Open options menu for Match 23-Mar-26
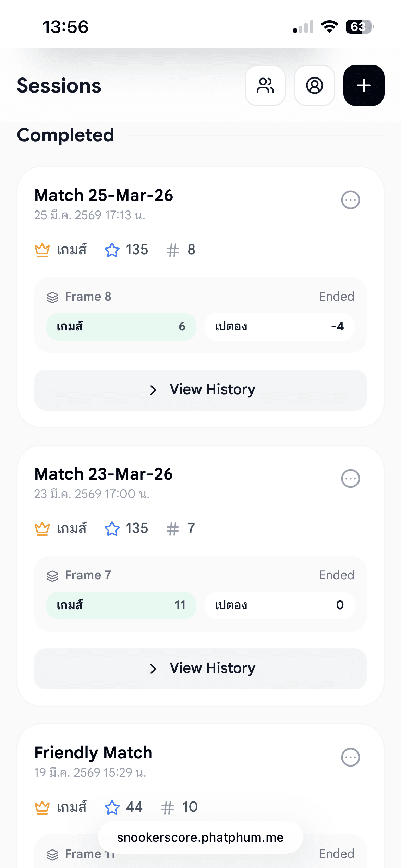Screen dimensions: 401x868 click(350, 479)
